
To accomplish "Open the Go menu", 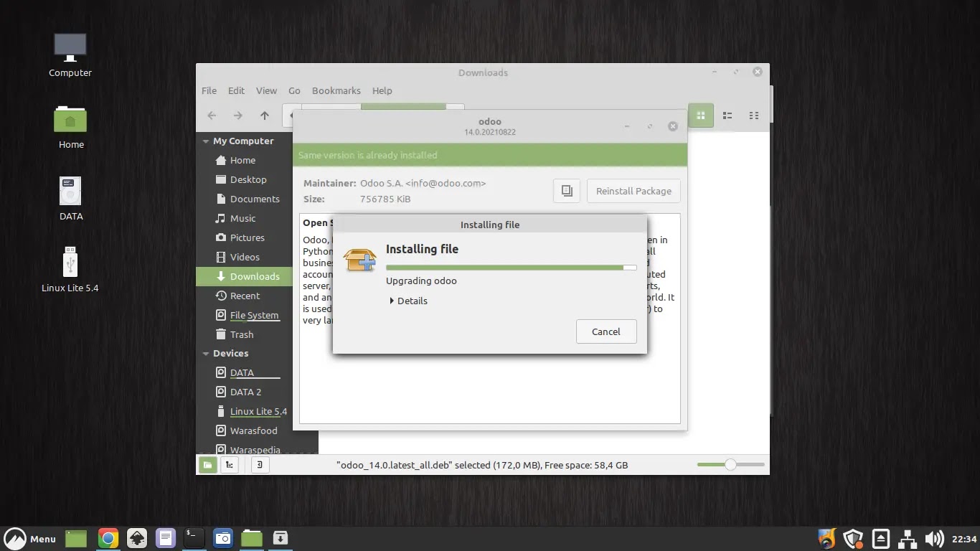I will pos(294,90).
